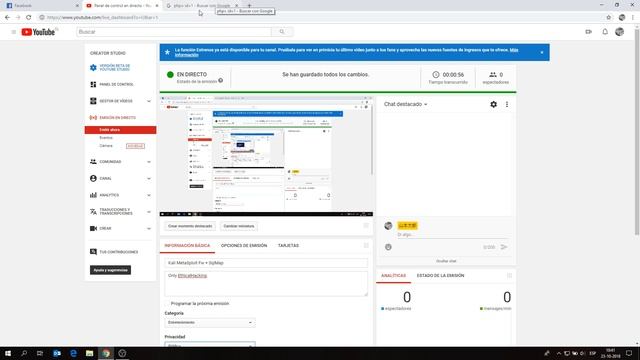Click the emoji icon in chat box
Image resolution: width=640 pixels, height=360 pixels.
(x=388, y=247)
